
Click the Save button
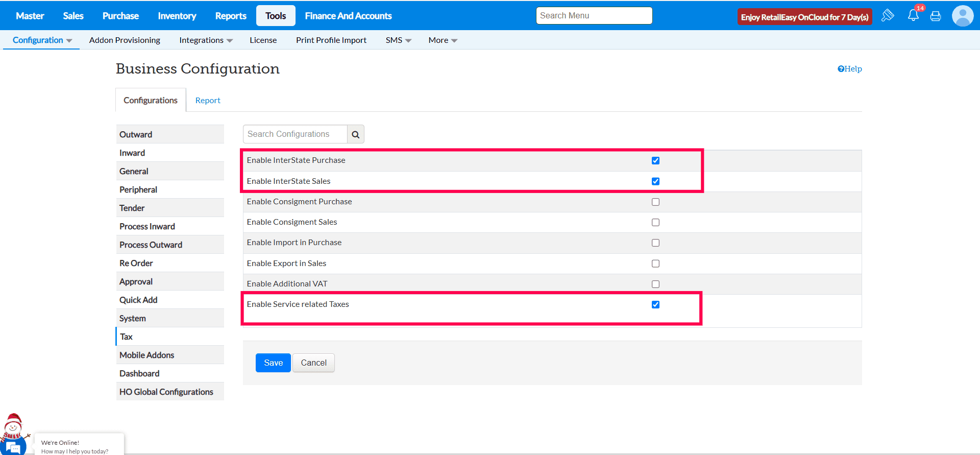coord(273,363)
